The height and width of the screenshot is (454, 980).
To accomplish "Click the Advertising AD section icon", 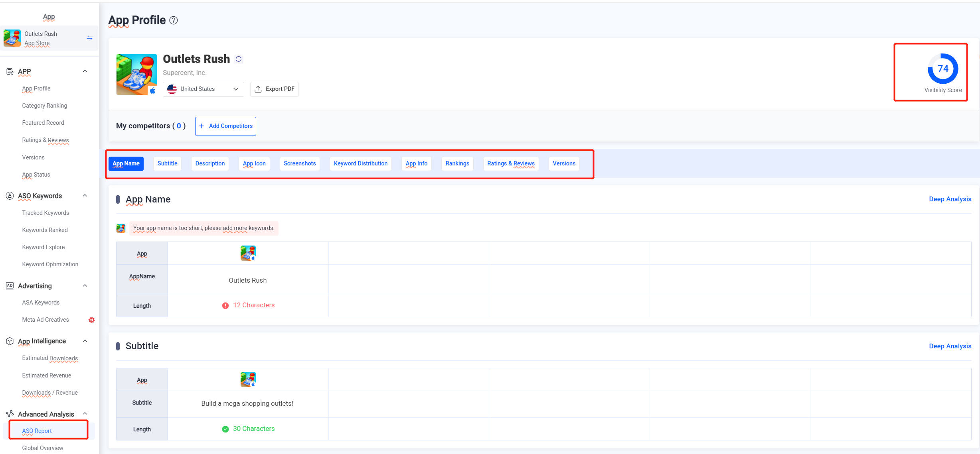I will 10,286.
